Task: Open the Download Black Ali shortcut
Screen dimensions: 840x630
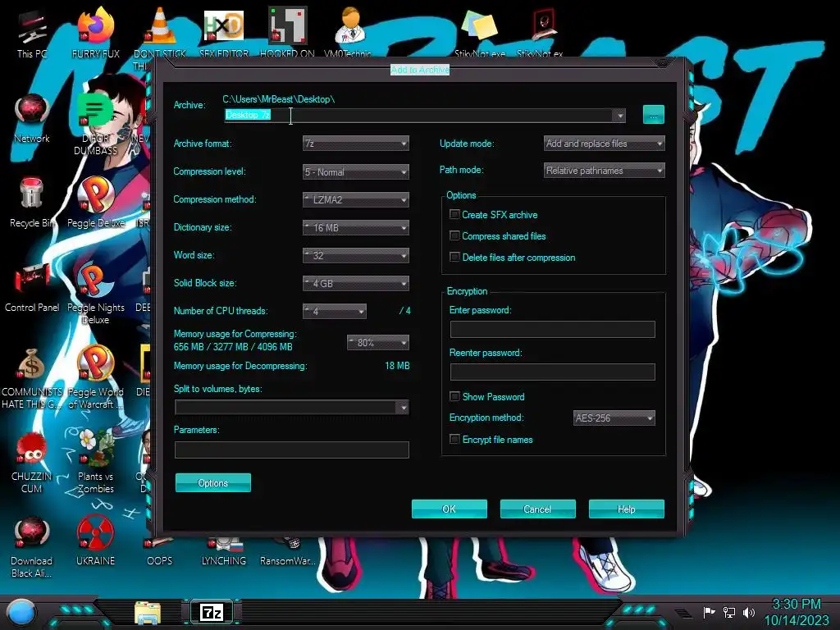Action: click(32, 547)
